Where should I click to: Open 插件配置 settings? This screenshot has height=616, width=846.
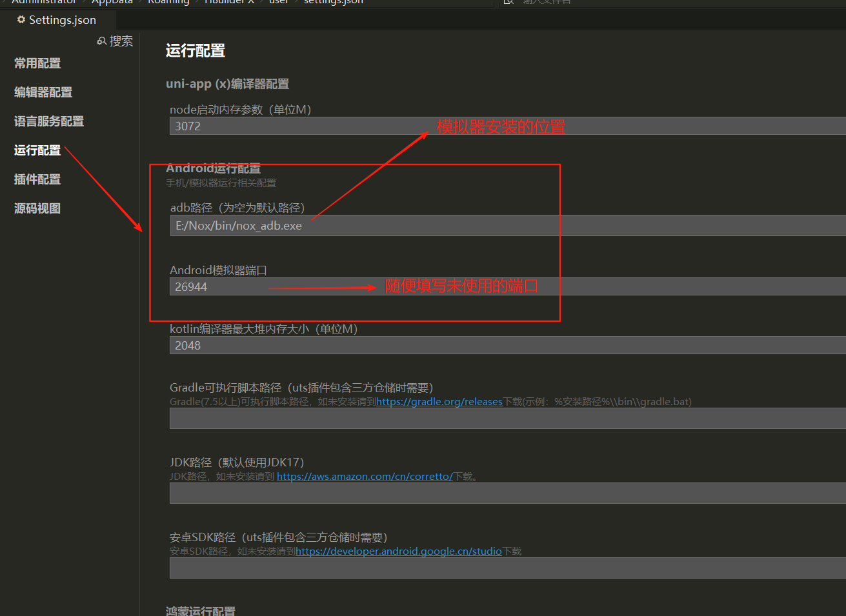click(37, 179)
